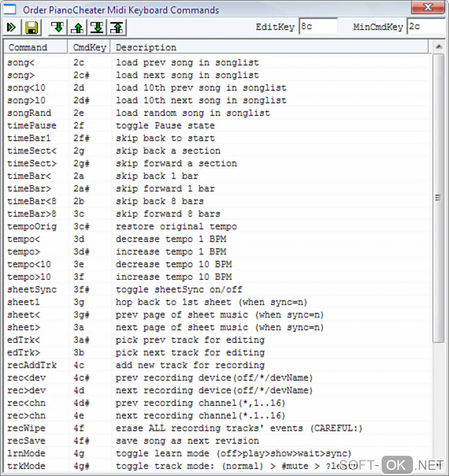Click the 3a# CmdKey cell
Screen dimensions: 449x476
pos(81,340)
